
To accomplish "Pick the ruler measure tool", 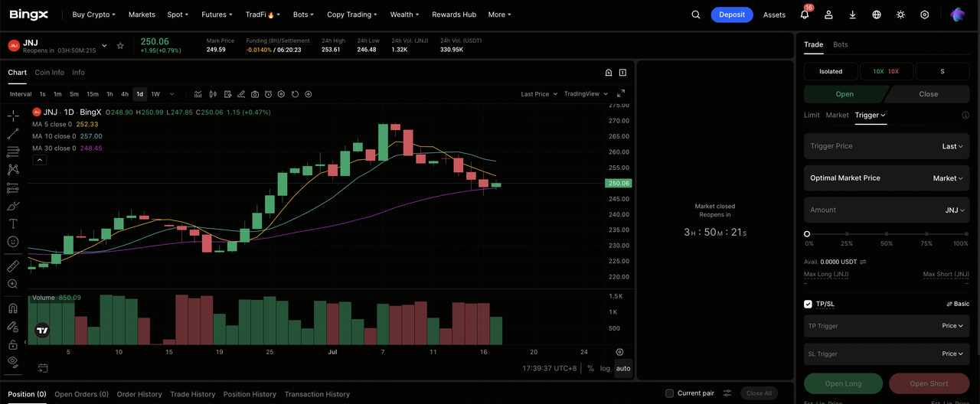I will (x=13, y=266).
